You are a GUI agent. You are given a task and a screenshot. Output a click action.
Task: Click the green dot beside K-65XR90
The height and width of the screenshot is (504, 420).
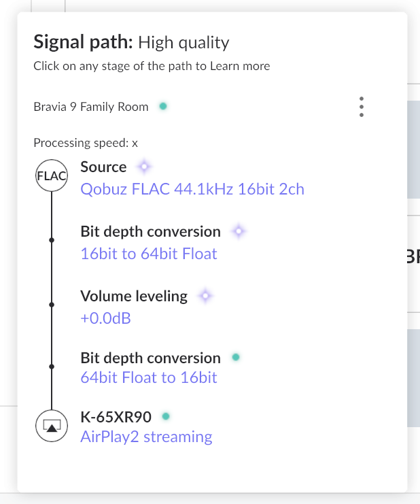pos(166,416)
